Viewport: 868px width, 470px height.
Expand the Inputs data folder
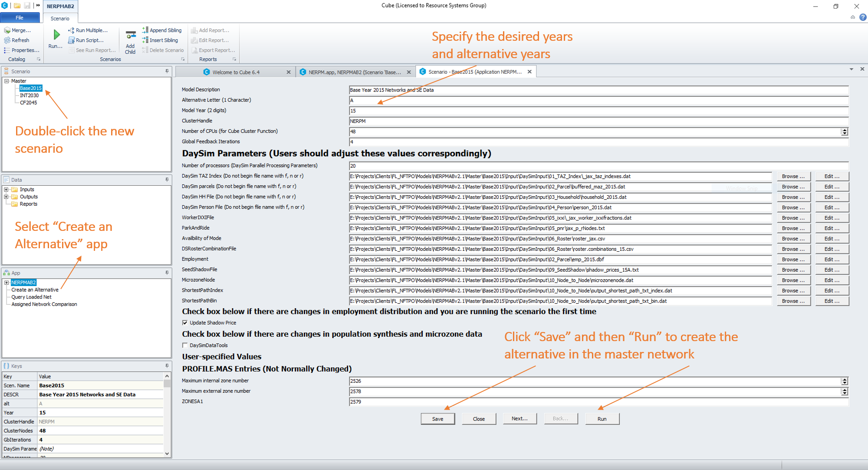coord(7,190)
